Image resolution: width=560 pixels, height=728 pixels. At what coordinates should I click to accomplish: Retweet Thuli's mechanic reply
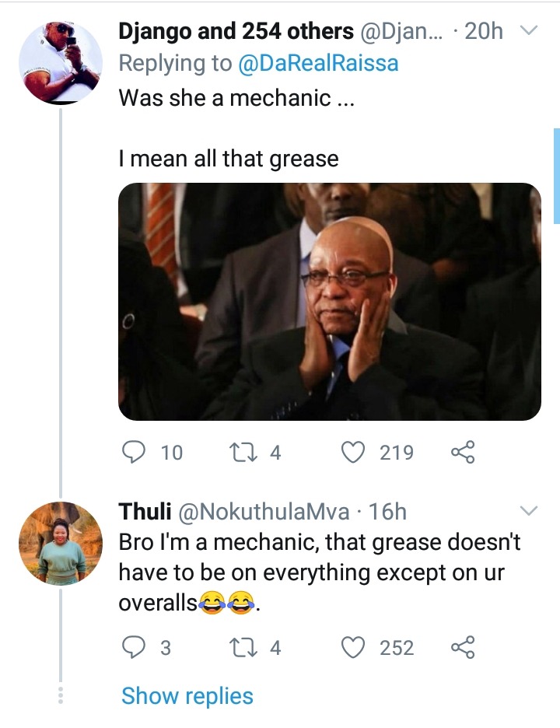pos(243,647)
